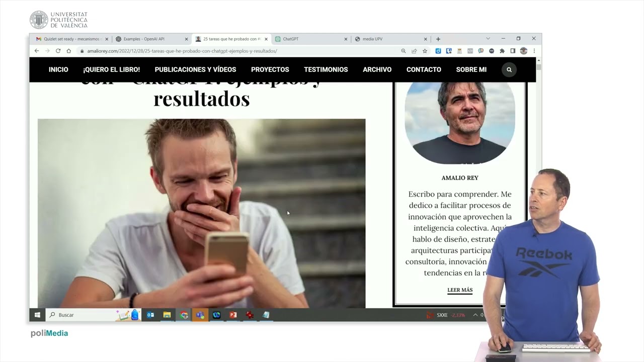Open the TESTIMONIOS menu item

click(326, 69)
